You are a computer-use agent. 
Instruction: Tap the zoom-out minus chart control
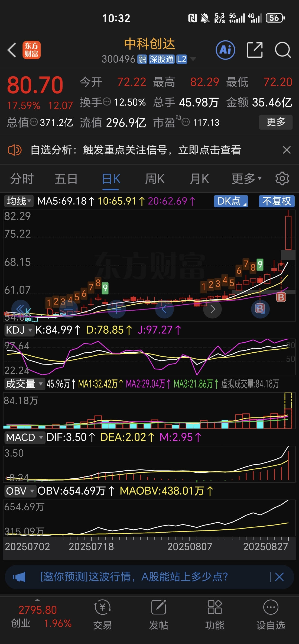coord(69,309)
